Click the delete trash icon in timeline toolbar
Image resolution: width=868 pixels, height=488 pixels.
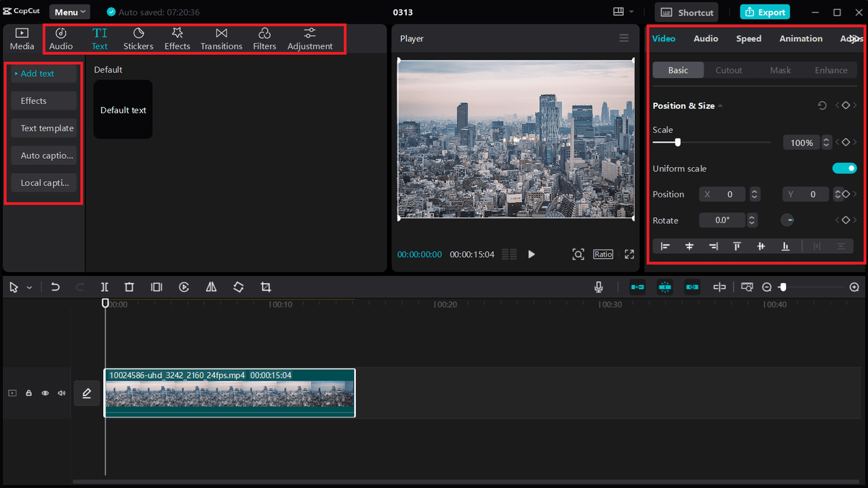pos(130,287)
